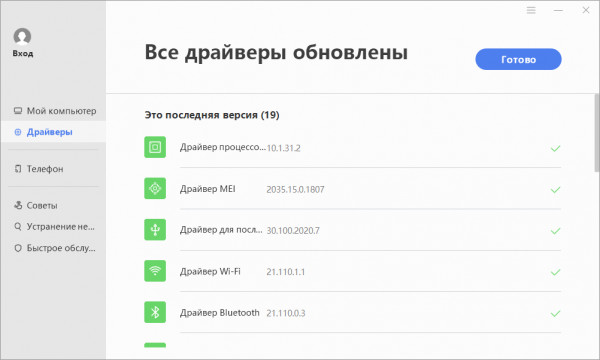Click the checkmark for processor driver
This screenshot has width=600, height=360.
(555, 148)
